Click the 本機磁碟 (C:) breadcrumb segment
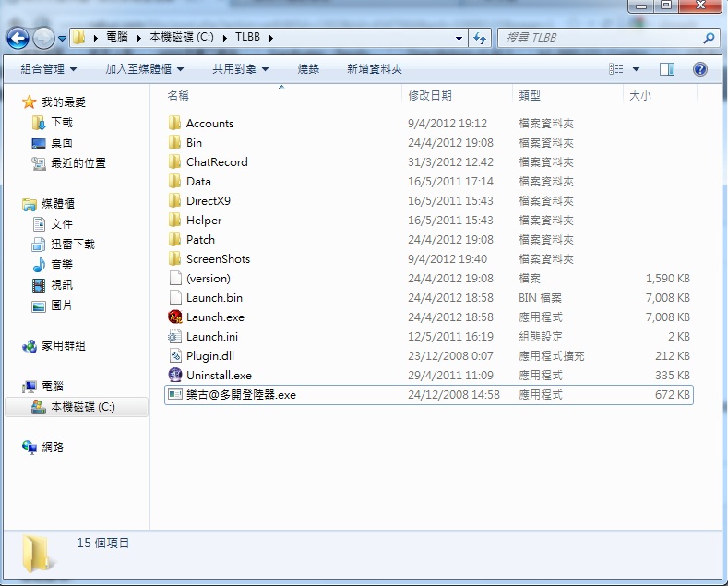The height and width of the screenshot is (586, 728). coord(182,37)
